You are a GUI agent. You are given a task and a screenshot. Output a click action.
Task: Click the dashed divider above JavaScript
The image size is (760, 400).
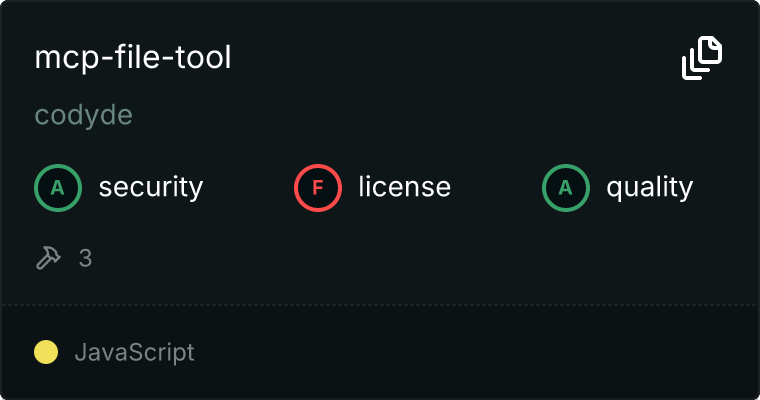380,304
